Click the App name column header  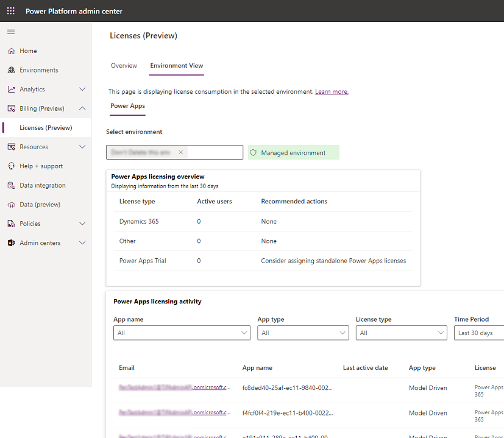pyautogui.click(x=257, y=367)
